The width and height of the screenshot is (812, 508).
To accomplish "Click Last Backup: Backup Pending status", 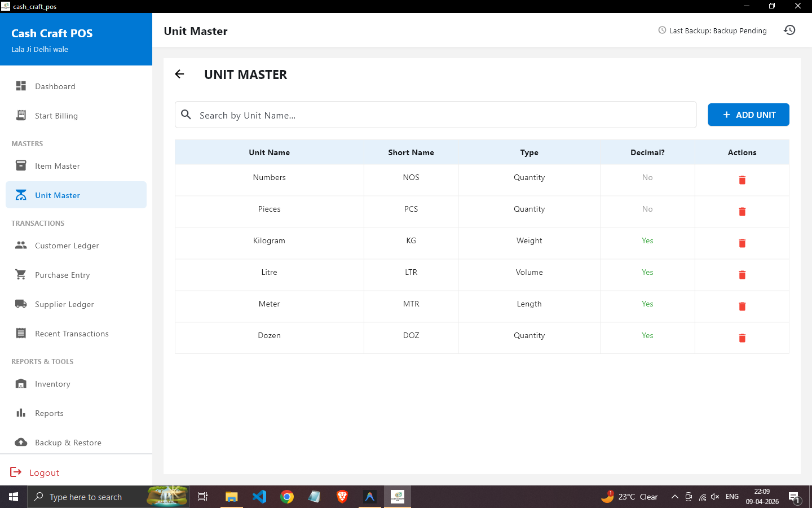I will pos(712,30).
